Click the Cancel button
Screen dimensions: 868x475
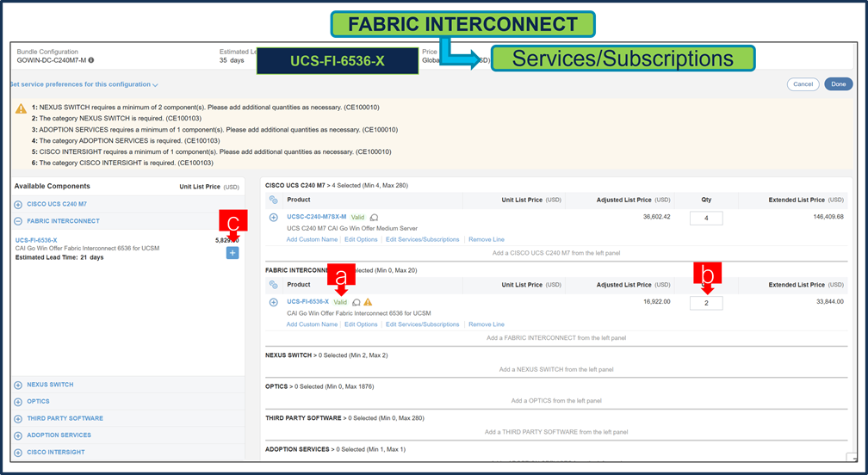803,84
